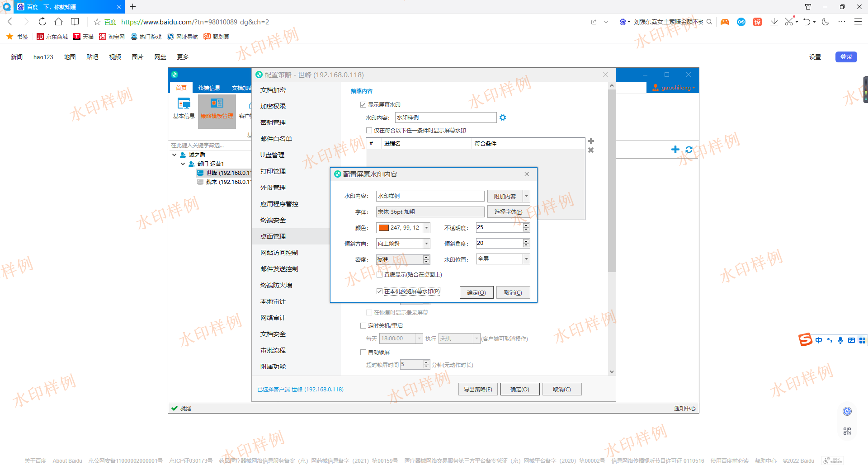Screen dimensions: 868x470
Task: Click Baidu 登录 button
Action: [846, 57]
